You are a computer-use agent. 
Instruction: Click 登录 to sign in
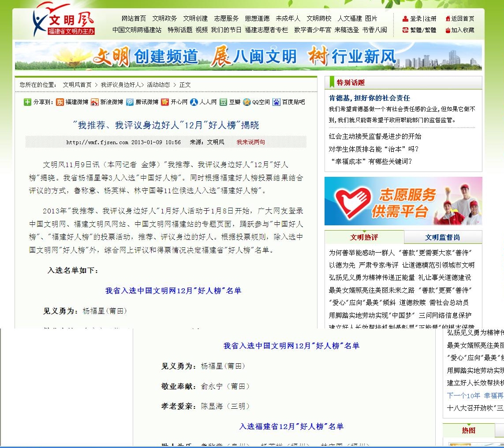(x=415, y=19)
